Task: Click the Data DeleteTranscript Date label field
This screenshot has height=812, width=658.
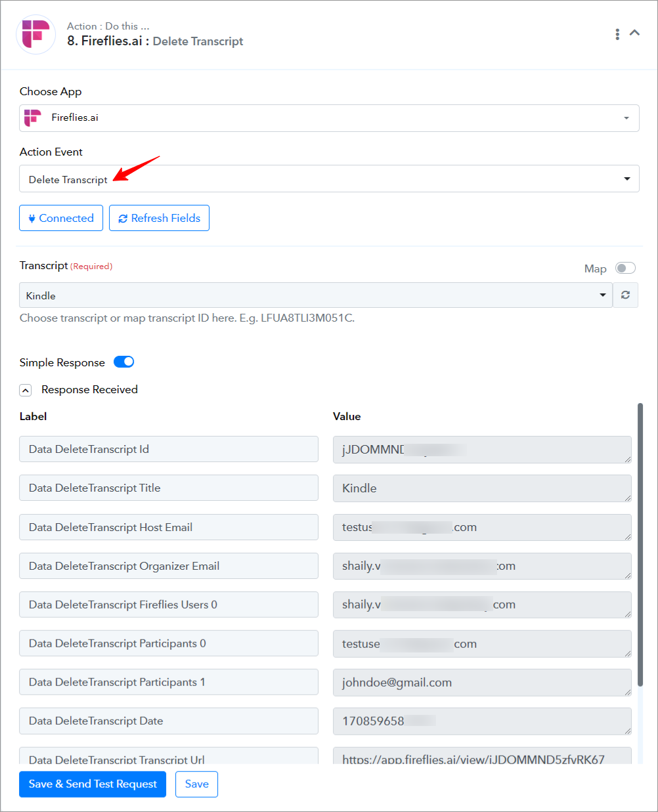Action: pyautogui.click(x=169, y=721)
